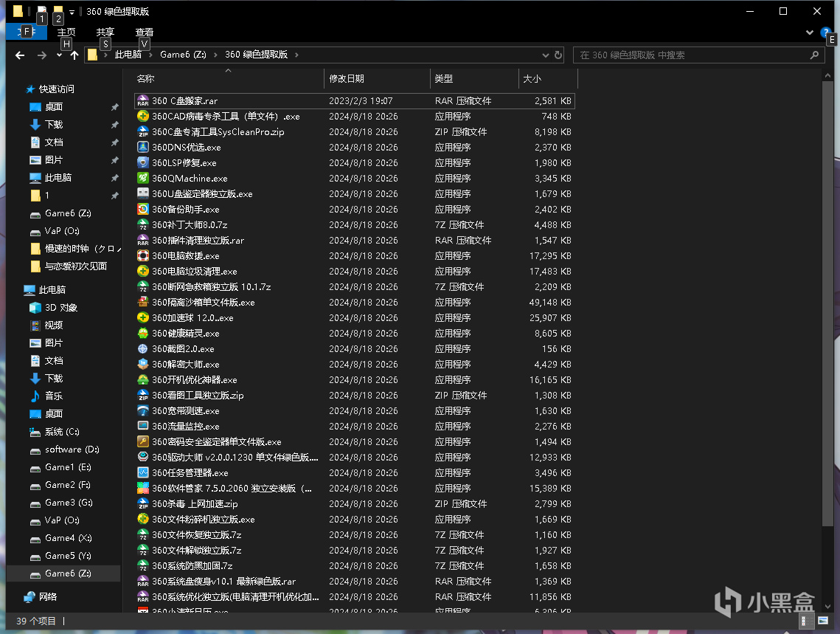
Task: Open the 主页 ribbon tab
Action: (66, 32)
